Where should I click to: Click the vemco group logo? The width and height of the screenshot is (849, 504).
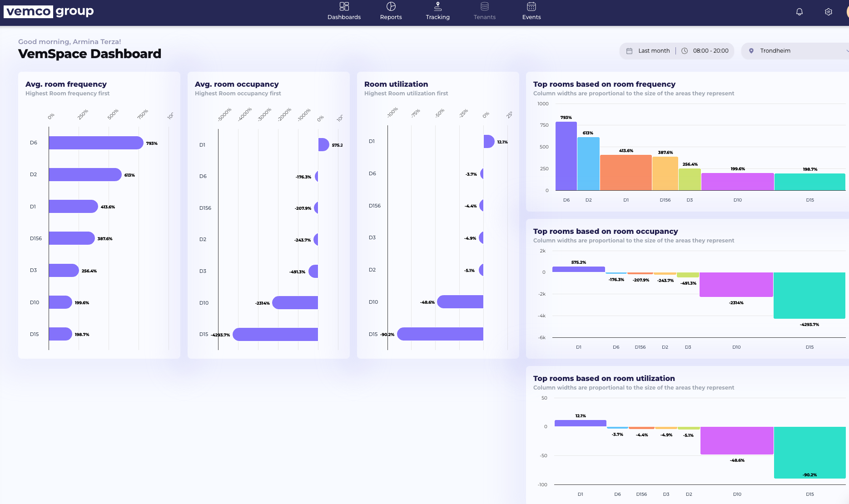[x=49, y=11]
